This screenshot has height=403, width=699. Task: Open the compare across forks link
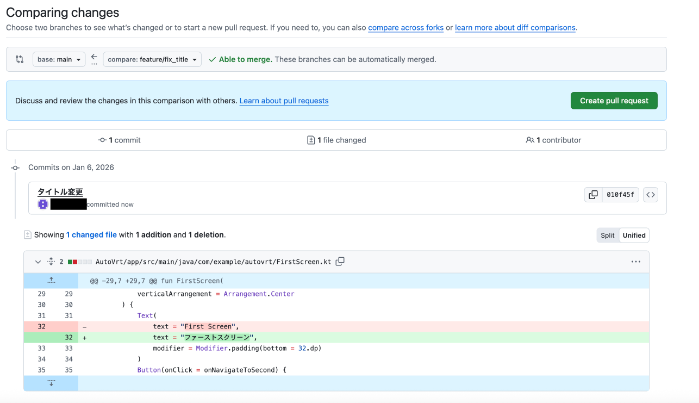pyautogui.click(x=408, y=28)
